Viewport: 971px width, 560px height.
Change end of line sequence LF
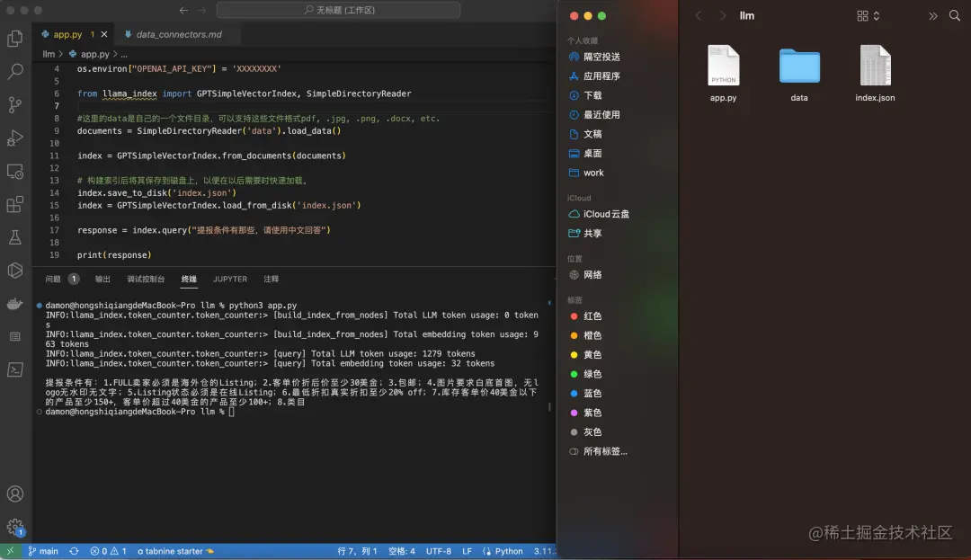(x=467, y=551)
